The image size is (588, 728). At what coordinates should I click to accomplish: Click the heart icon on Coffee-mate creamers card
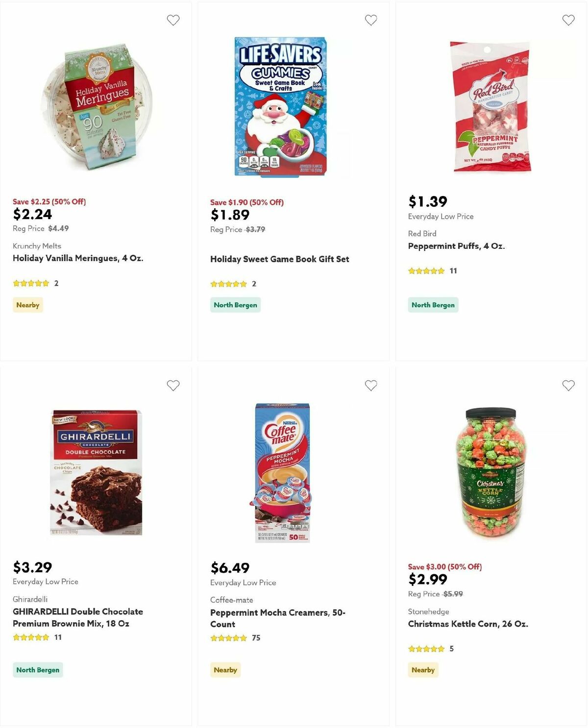[370, 386]
